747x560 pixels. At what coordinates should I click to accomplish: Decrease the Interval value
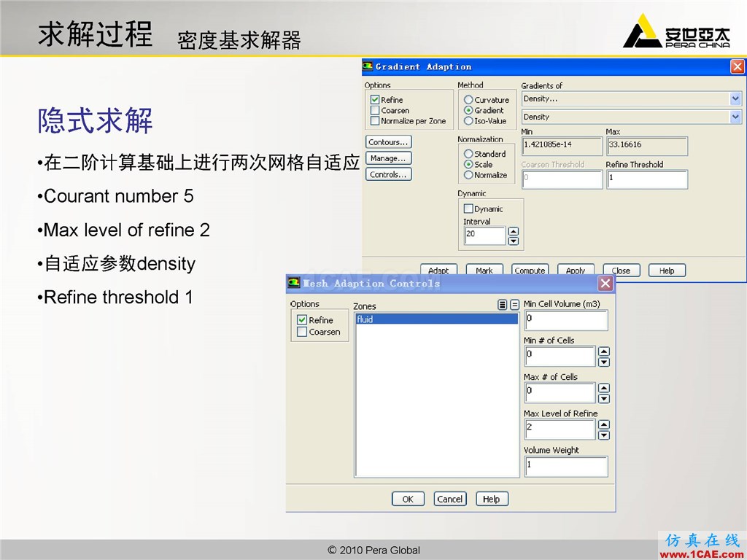514,241
